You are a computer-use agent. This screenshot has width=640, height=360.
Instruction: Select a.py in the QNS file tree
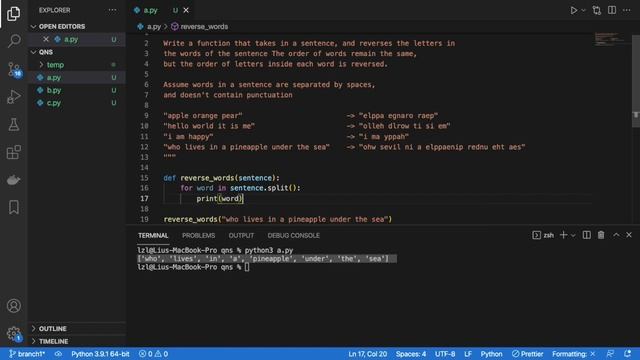[76, 78]
